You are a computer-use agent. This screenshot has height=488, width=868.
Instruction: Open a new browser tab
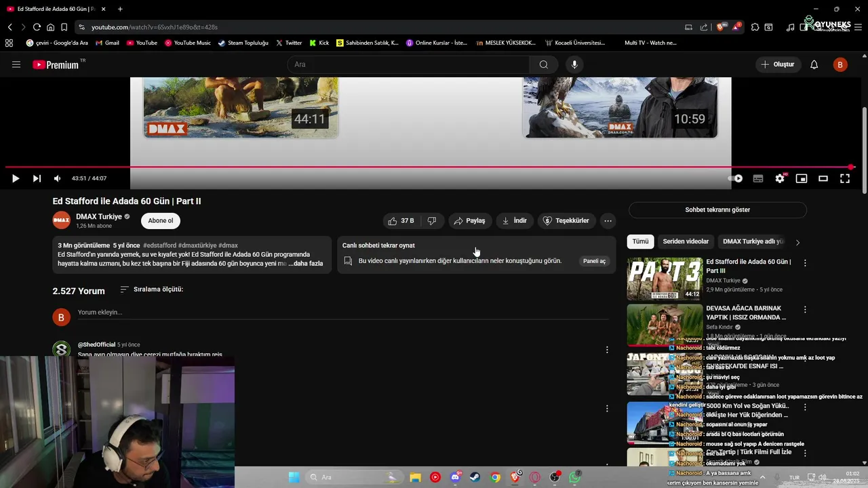point(120,9)
